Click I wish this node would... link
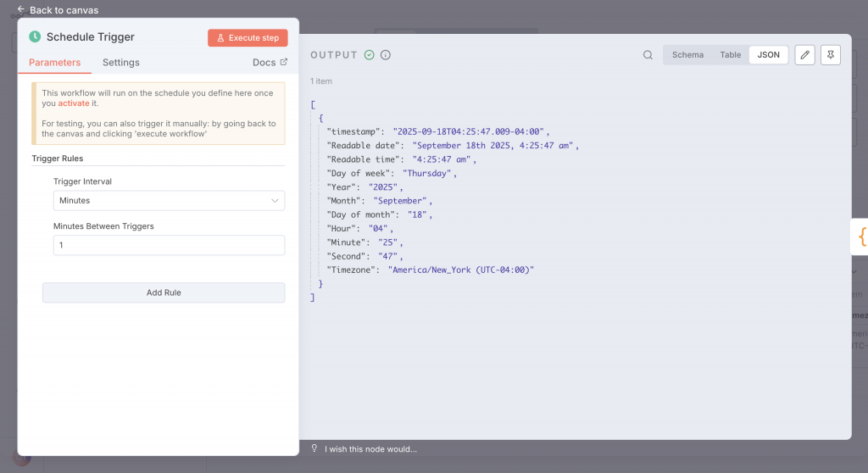The width and height of the screenshot is (868, 473). (371, 449)
